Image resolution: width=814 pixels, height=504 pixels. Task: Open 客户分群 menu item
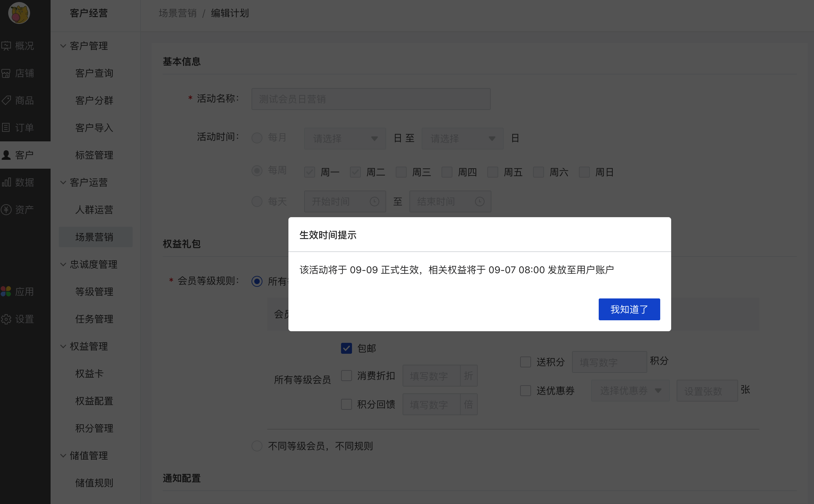pyautogui.click(x=94, y=100)
